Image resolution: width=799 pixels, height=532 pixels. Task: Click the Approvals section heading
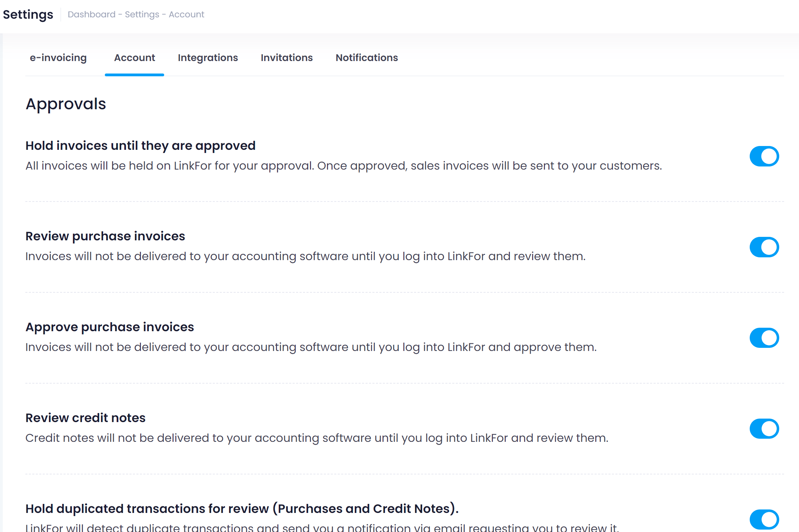point(66,104)
